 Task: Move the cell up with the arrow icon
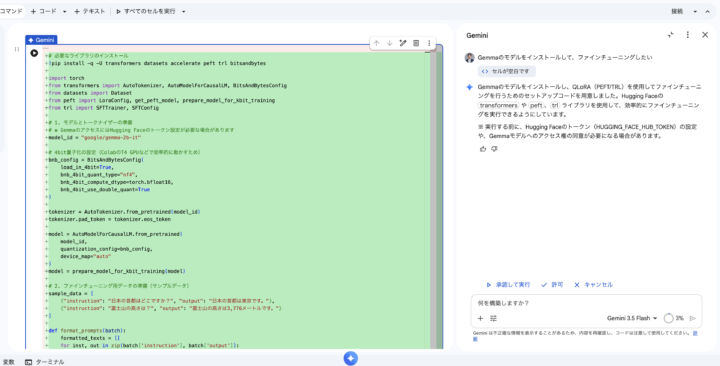coord(377,43)
